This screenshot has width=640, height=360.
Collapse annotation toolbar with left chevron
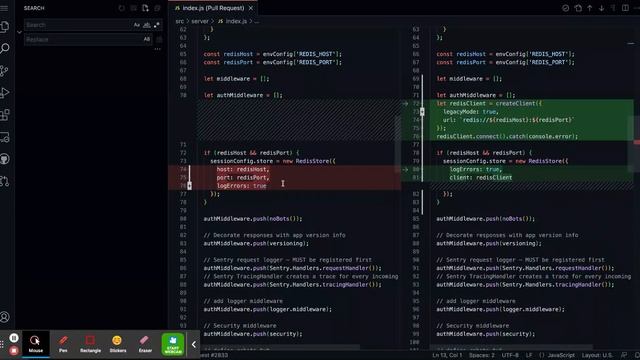(193, 344)
